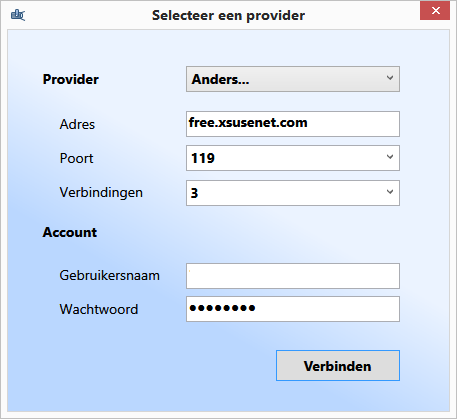Screen dimensions: 457x419
Task: Click the Provider label
Action: tap(71, 79)
